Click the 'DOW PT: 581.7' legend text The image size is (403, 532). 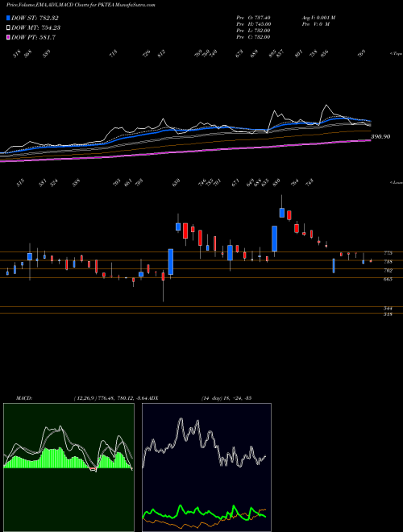pyautogui.click(x=33, y=37)
